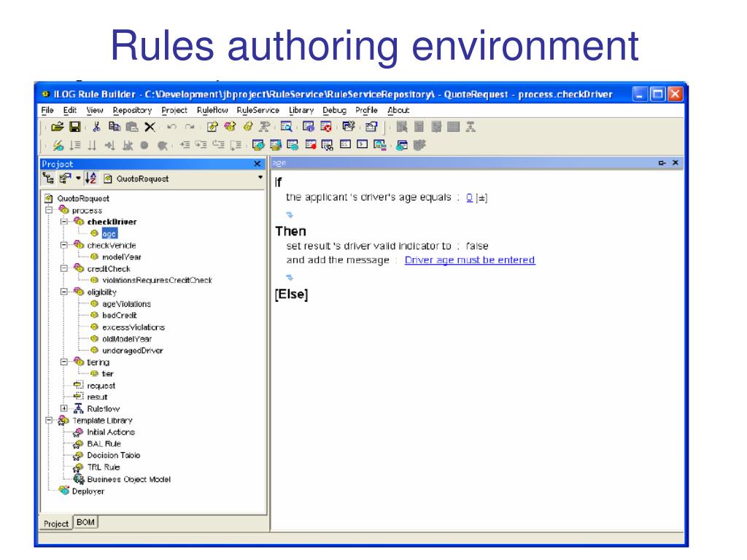
Task: Select the badCredit rule
Action: point(119,315)
